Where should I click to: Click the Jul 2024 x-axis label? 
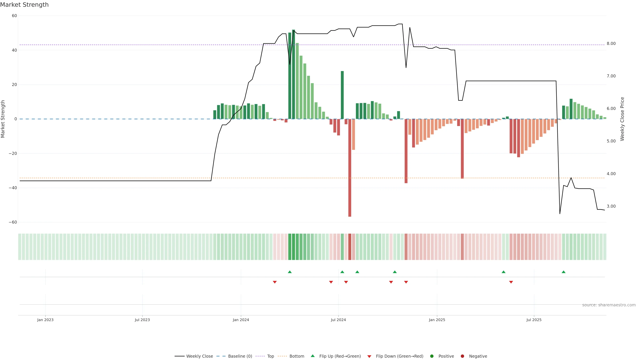pyautogui.click(x=338, y=320)
